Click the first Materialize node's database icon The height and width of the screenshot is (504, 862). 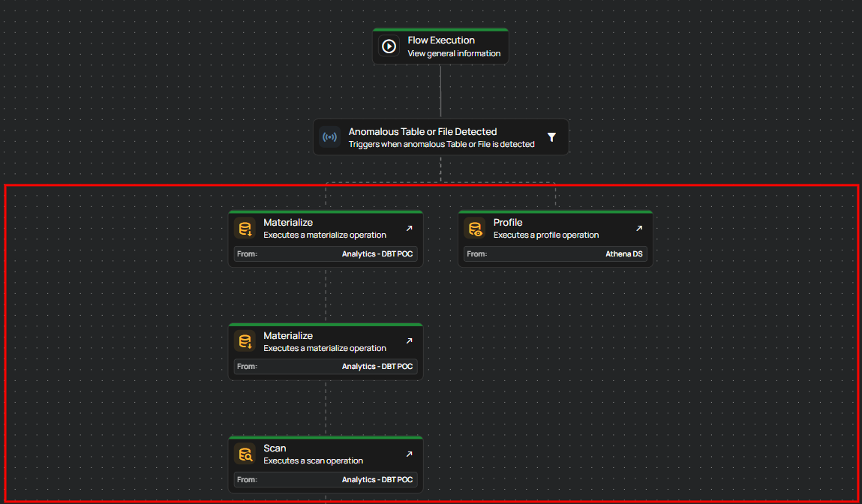(245, 228)
